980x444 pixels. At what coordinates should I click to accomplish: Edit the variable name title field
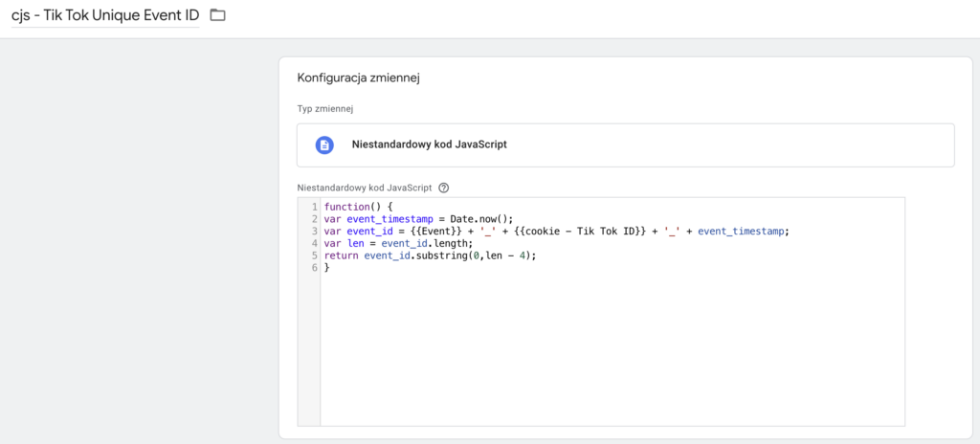click(105, 15)
